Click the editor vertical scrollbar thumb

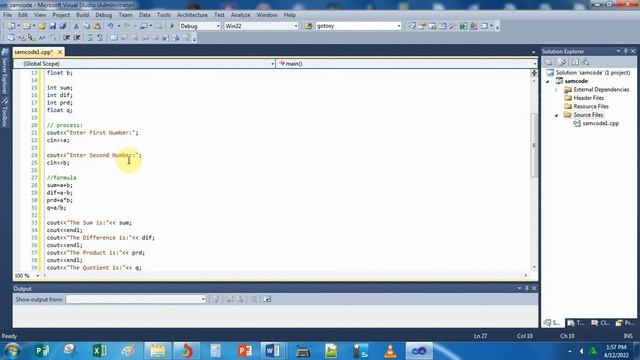[534, 145]
